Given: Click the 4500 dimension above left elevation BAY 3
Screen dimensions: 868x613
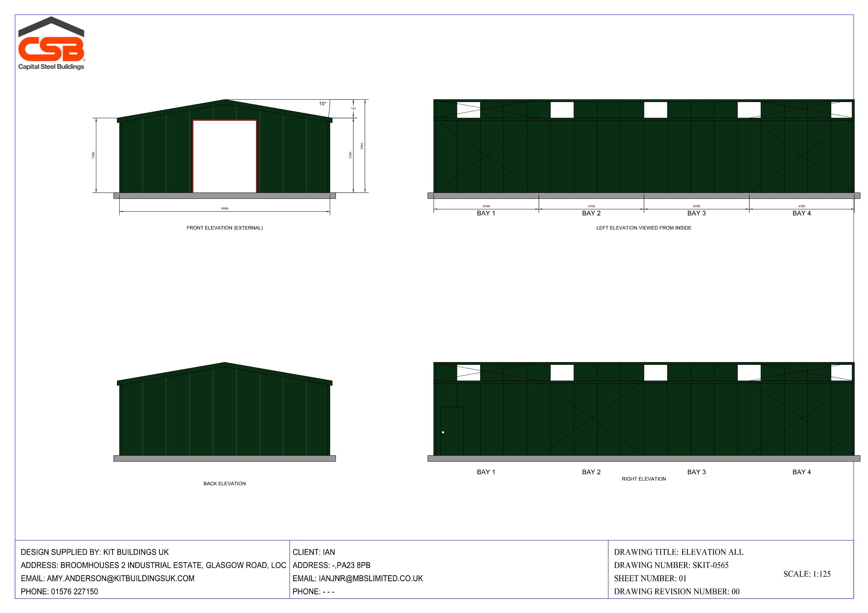Looking at the screenshot, I should (696, 206).
